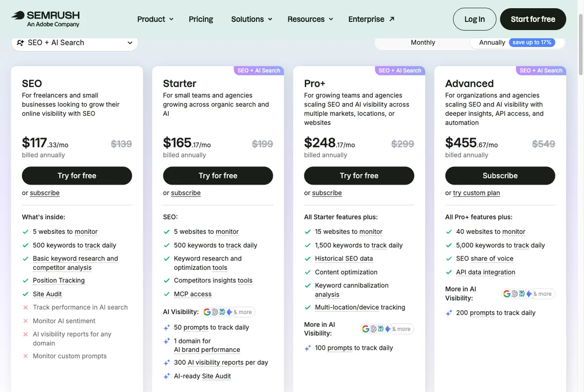584x392 pixels.
Task: Click the AI engines & more badge in Starter
Action: (228, 312)
